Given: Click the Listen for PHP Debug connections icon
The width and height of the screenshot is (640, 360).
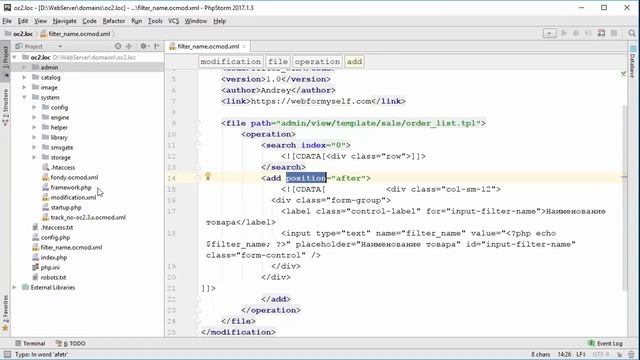Looking at the screenshot, I should 601,33.
